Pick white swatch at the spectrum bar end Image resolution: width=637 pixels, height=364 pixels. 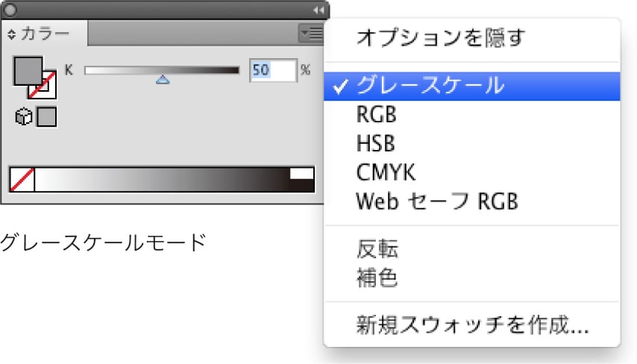[x=301, y=173]
